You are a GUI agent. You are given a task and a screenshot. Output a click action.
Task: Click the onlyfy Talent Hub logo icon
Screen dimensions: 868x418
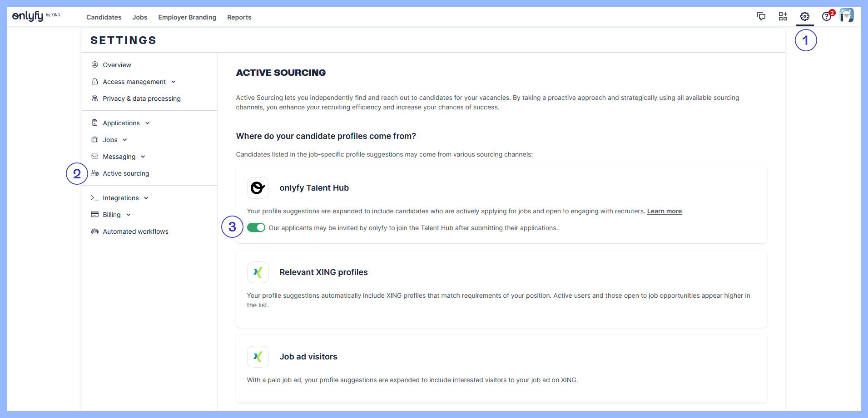coord(258,187)
